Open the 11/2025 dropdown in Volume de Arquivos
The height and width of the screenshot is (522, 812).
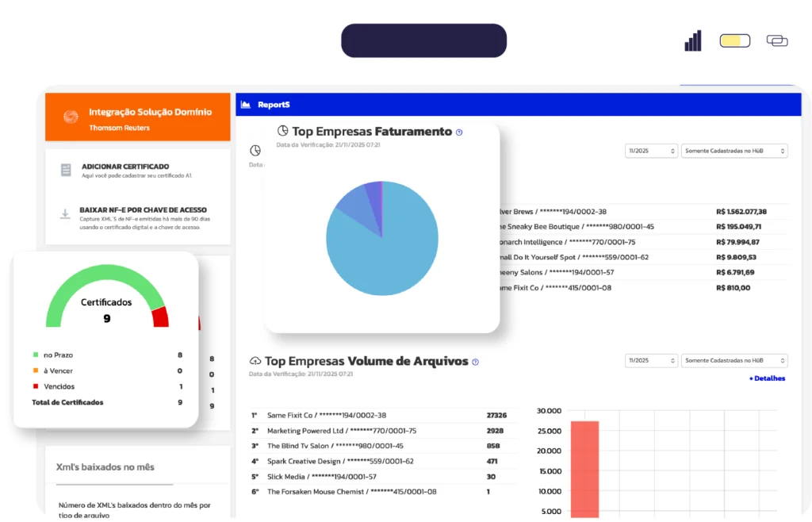tap(651, 360)
